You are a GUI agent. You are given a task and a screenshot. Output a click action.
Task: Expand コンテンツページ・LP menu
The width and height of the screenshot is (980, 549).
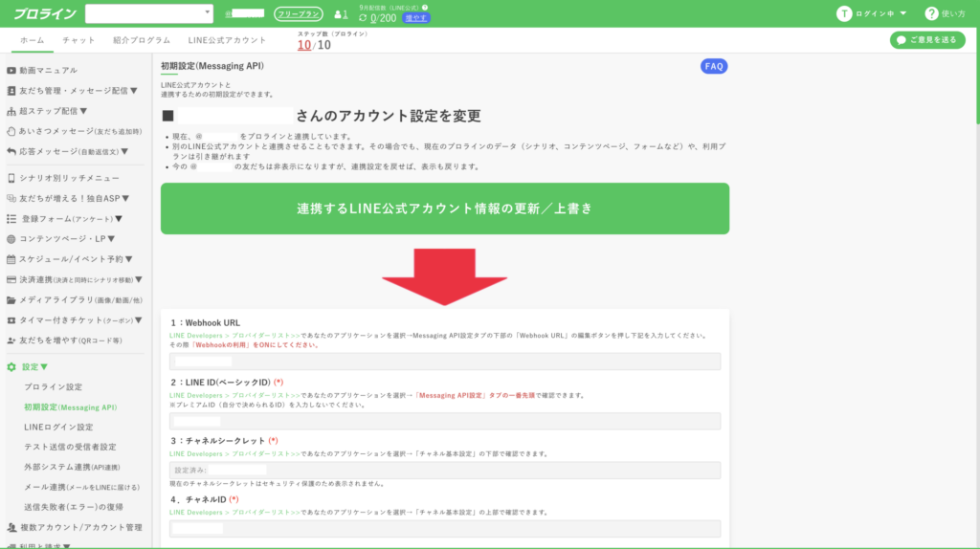click(67, 238)
